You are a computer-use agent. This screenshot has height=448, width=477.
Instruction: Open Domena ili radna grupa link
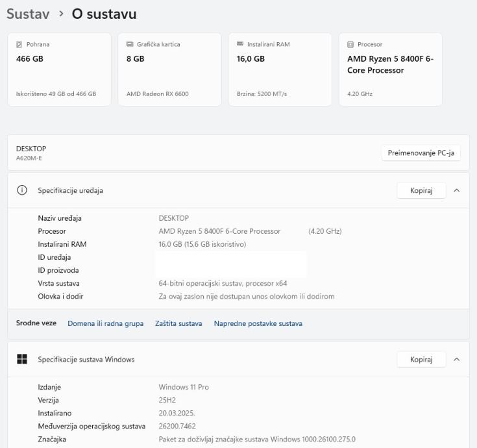click(106, 323)
